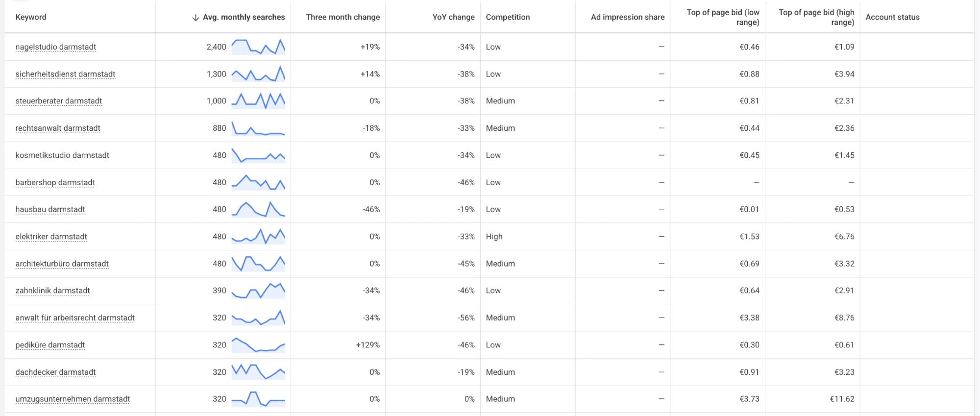Open anwalt für arbeitsrecht darmstadt keyword
The image size is (980, 416).
(75, 318)
